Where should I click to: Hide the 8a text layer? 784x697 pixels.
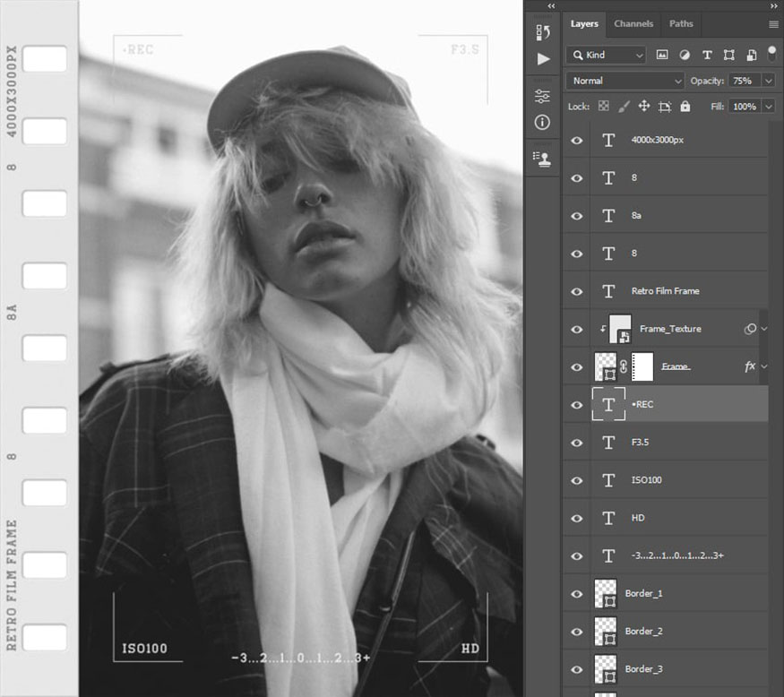(576, 216)
